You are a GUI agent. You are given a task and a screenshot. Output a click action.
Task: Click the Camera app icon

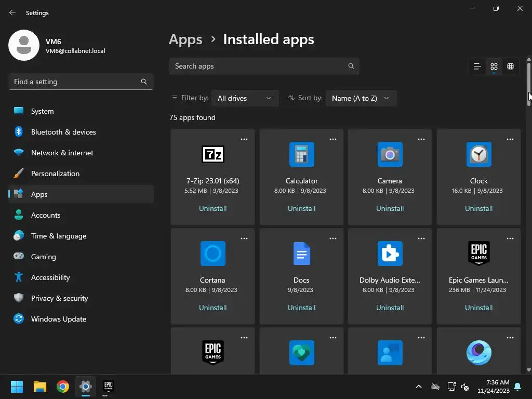tap(390, 154)
